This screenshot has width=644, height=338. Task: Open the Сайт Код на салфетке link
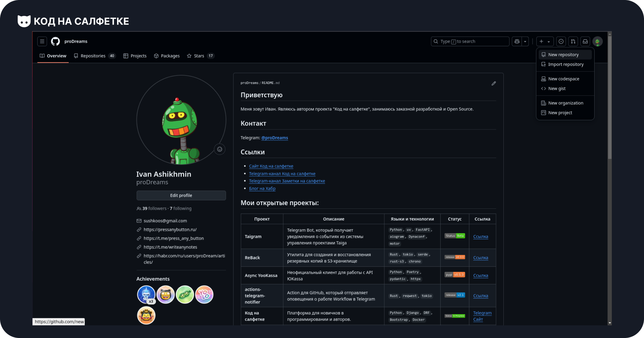[271, 166]
